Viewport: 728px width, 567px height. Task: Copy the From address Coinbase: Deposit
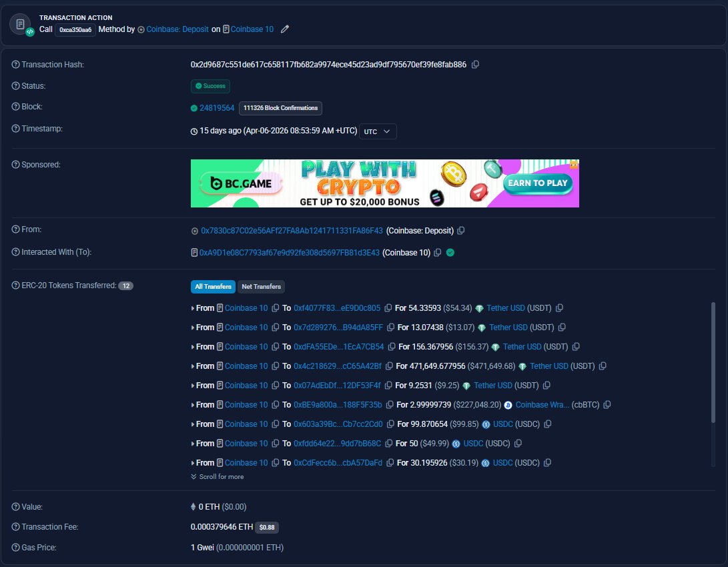click(461, 231)
